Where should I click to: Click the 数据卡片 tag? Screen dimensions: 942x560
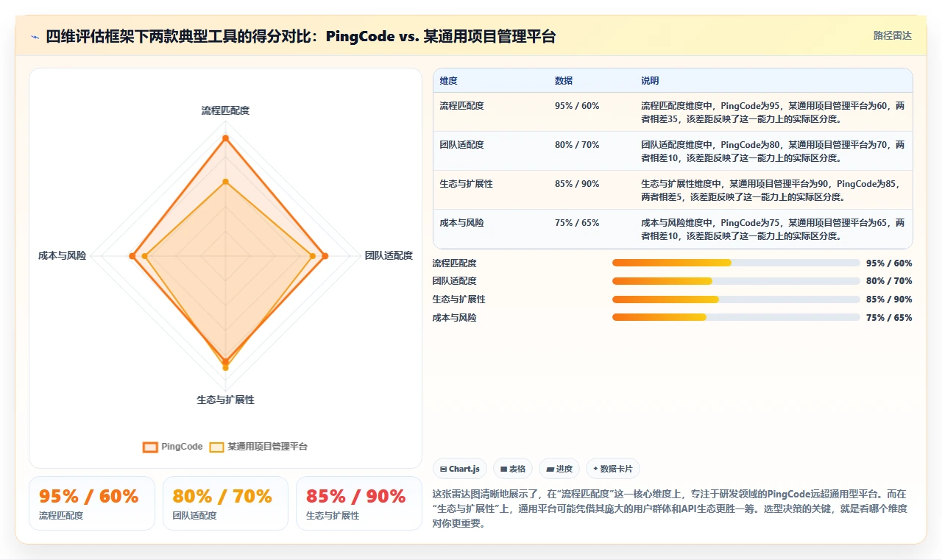click(x=613, y=469)
